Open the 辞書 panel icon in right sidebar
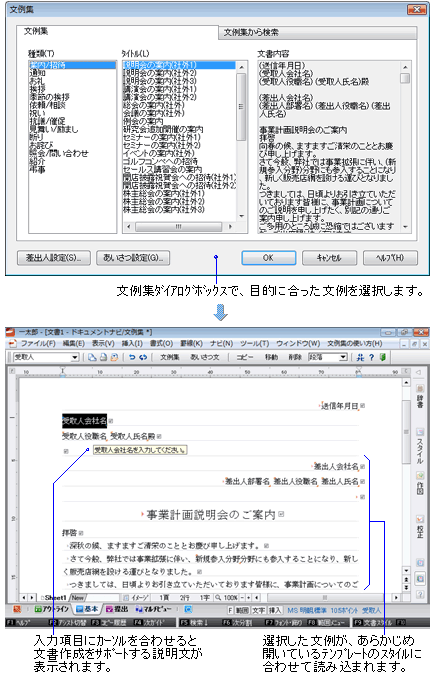 click(420, 398)
